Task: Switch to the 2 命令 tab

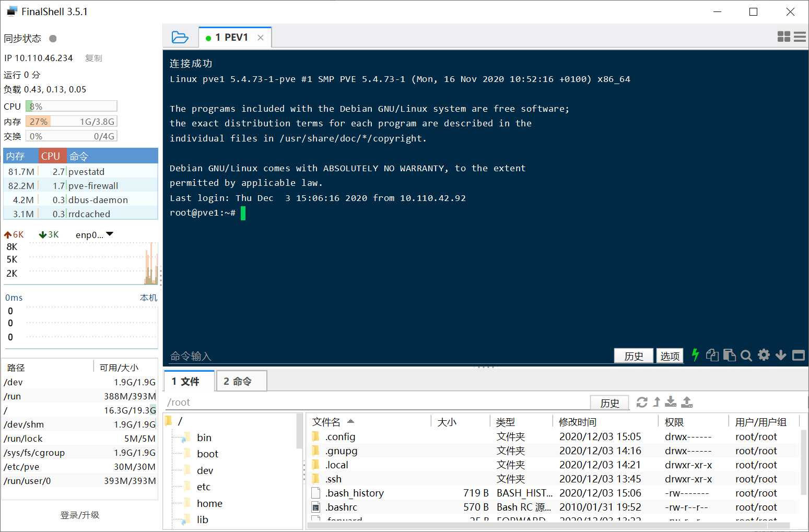Action: coord(241,381)
